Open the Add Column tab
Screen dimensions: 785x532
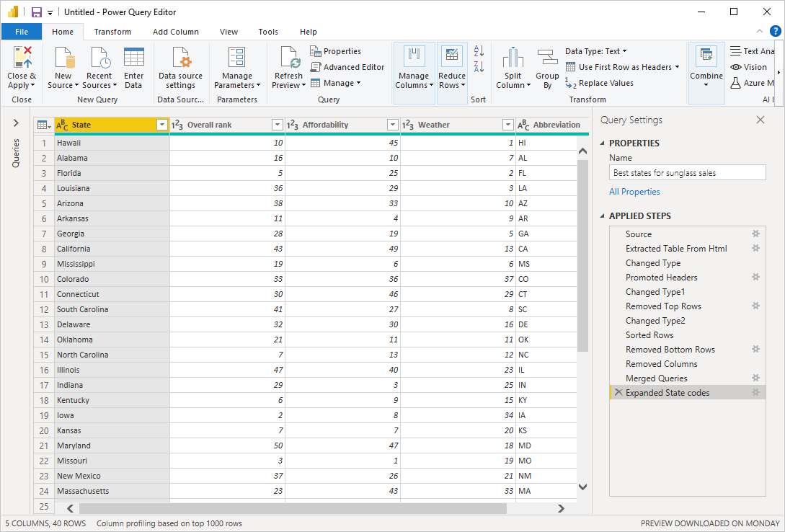click(176, 32)
